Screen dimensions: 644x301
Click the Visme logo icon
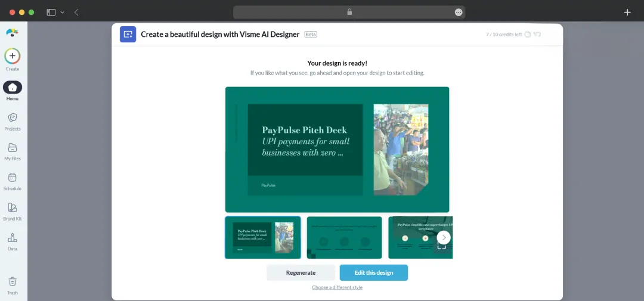click(x=13, y=33)
